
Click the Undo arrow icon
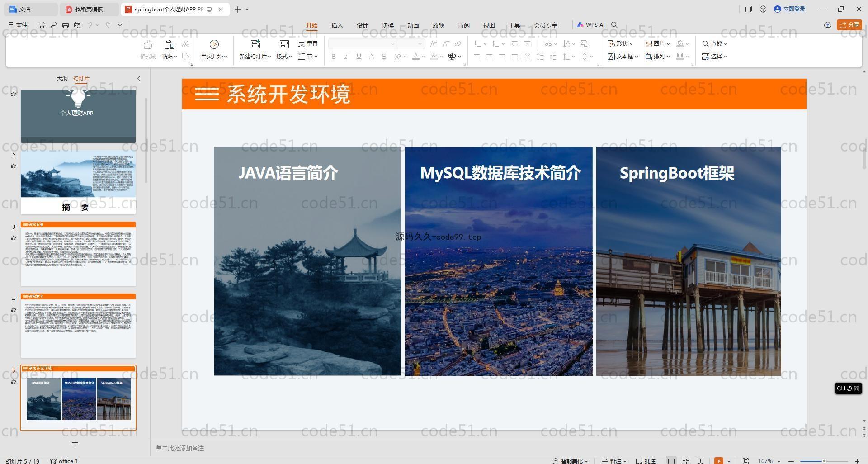tap(90, 25)
